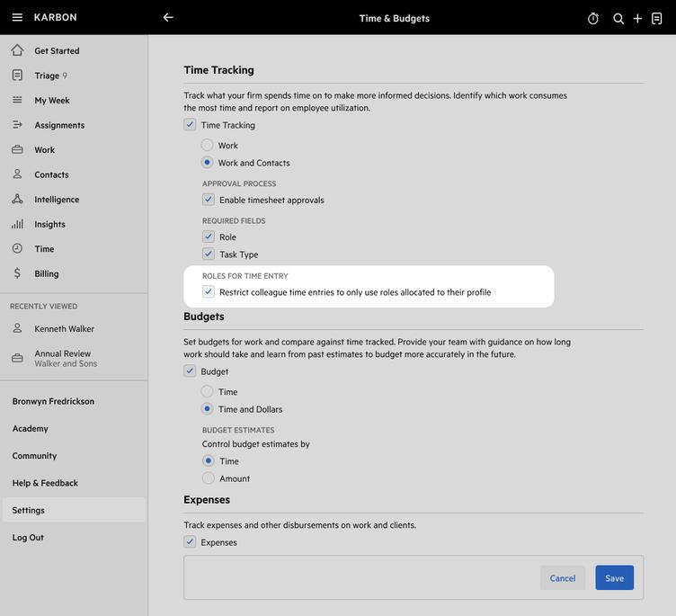
Task: Open the hamburger menu icon
Action: (17, 18)
